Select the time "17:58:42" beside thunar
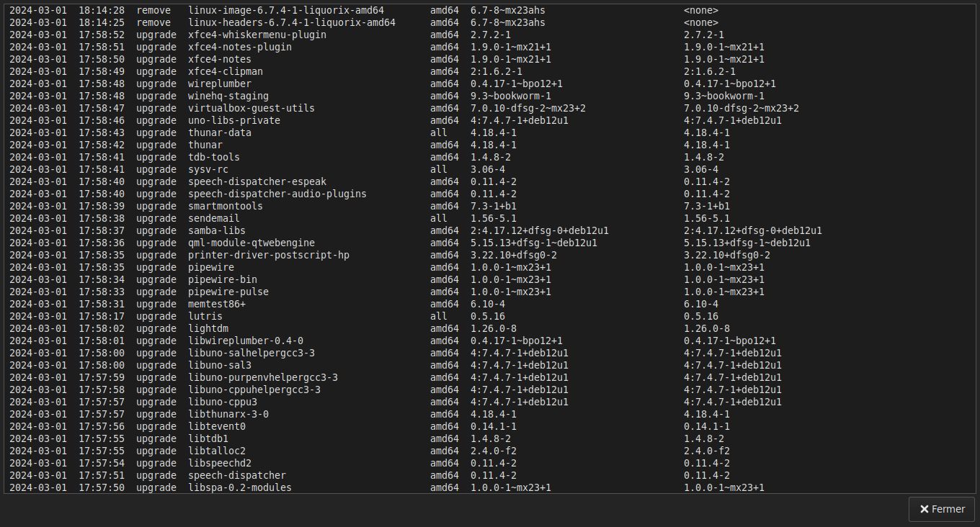This screenshot has width=980, height=527. [102, 145]
